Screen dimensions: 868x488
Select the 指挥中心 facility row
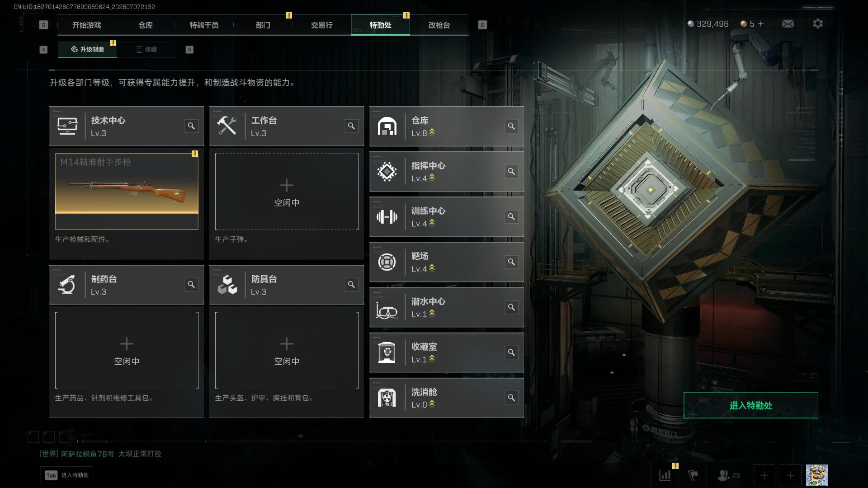[447, 172]
